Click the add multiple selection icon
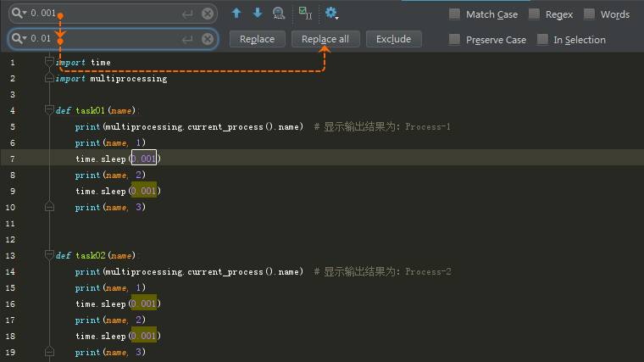The height and width of the screenshot is (362, 644). pos(305,14)
